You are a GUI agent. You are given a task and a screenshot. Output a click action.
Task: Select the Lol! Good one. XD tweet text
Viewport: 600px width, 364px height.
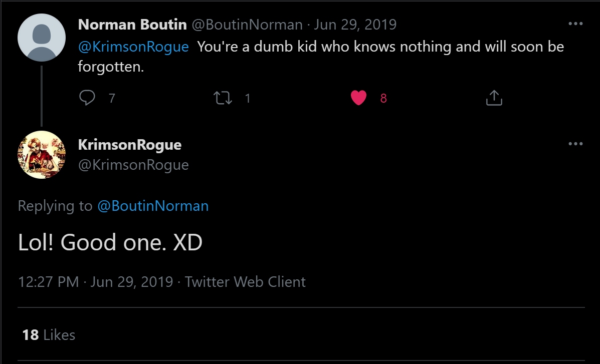pos(110,242)
